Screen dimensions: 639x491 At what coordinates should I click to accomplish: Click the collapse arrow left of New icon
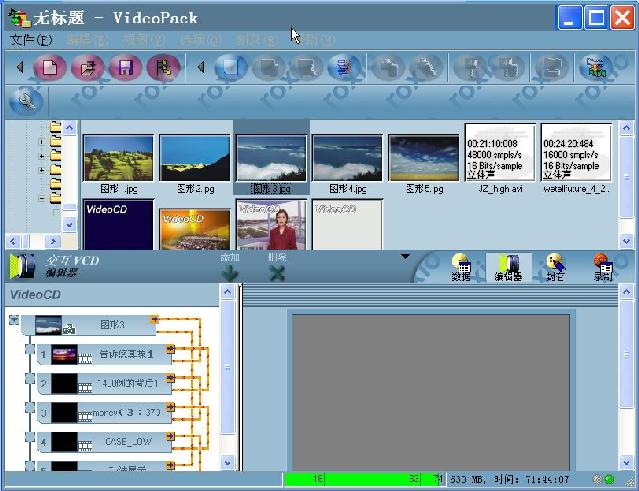point(19,68)
